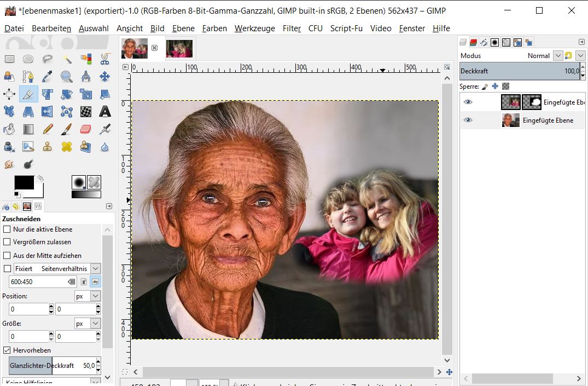
Task: Open the layer Modus dropdown
Action: click(557, 55)
